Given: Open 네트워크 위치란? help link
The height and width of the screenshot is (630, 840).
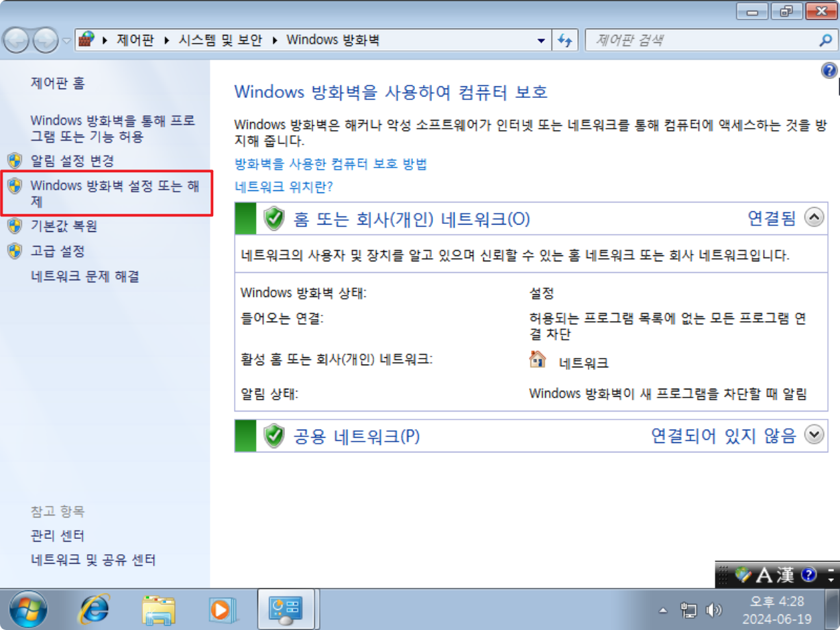Looking at the screenshot, I should coord(284,186).
